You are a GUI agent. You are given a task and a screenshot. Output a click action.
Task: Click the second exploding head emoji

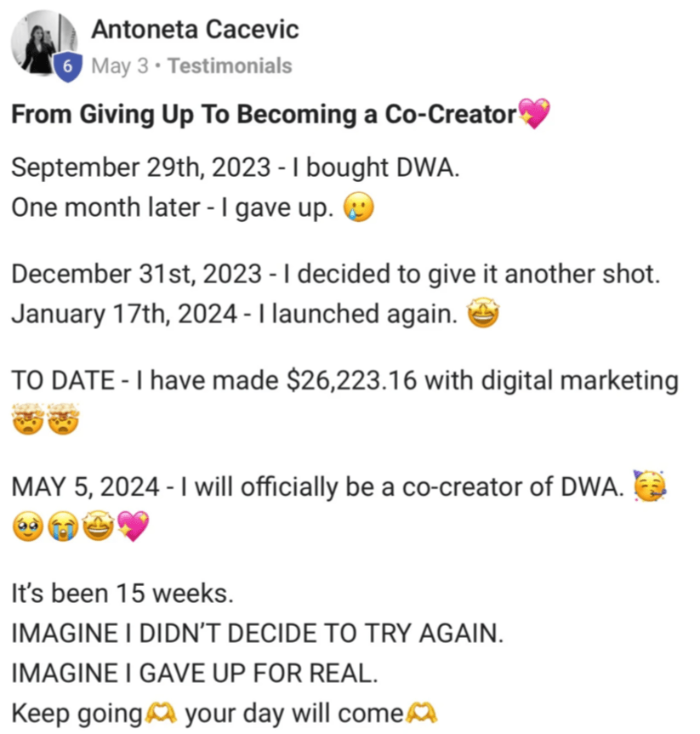point(62,421)
